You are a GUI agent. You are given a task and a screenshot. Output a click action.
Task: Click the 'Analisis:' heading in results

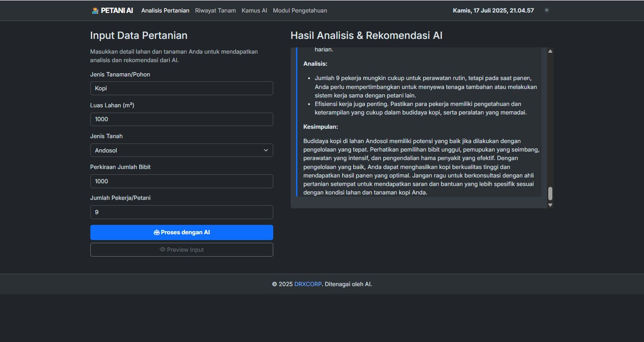tap(315, 64)
